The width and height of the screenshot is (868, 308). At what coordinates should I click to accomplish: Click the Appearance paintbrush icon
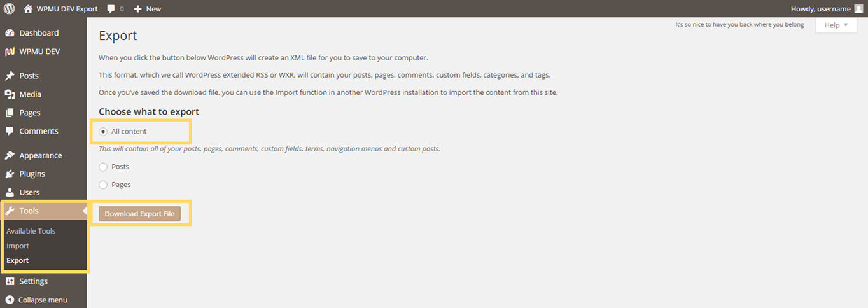click(x=10, y=155)
